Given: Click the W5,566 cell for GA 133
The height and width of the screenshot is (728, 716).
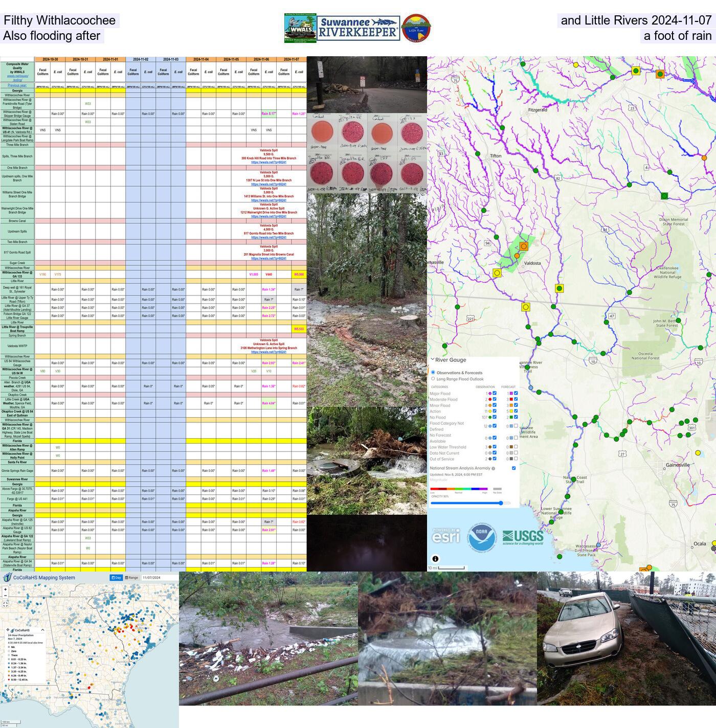Looking at the screenshot, I should pos(299,275).
